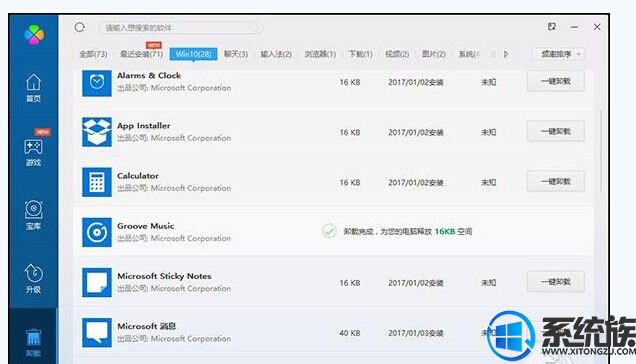Click the Alarms & Clock name text
636x364 pixels.
[x=149, y=75]
